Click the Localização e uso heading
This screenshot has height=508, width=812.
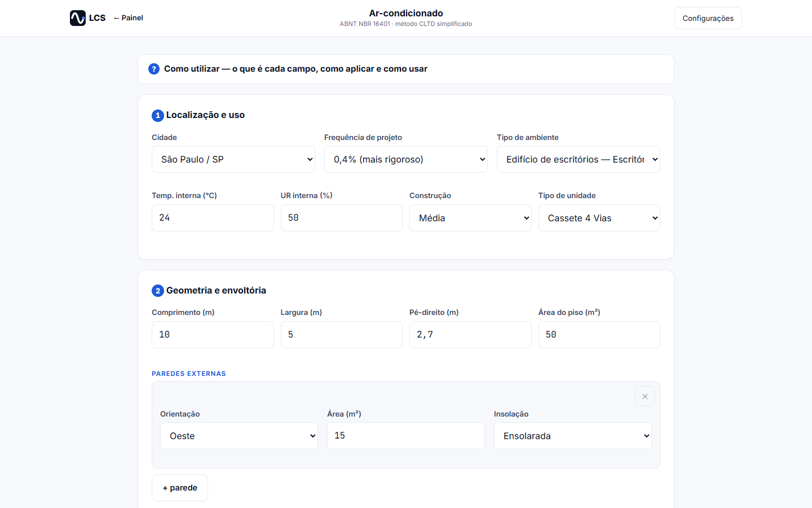click(205, 115)
